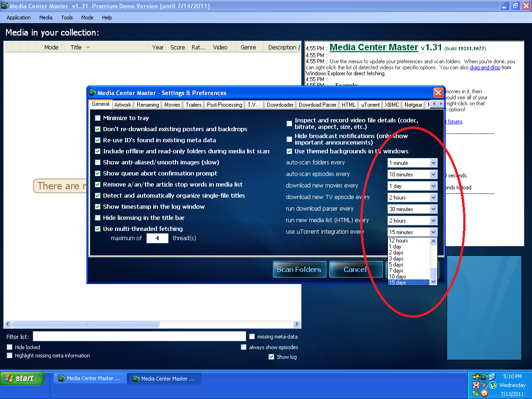Viewport: 532px width, 399px height.
Task: Open the Windows start menu
Action: point(22,378)
